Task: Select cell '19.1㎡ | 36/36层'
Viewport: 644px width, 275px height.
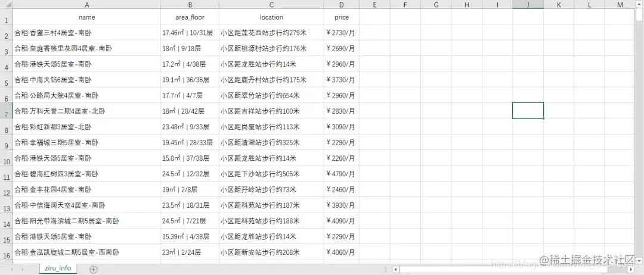Action: click(x=190, y=80)
